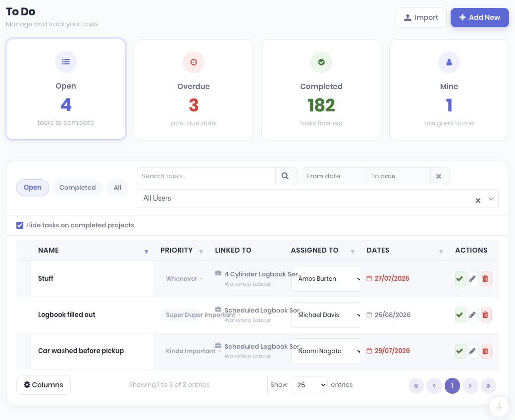Change the show entries count dropdown
This screenshot has height=420, width=515.
[x=309, y=385]
